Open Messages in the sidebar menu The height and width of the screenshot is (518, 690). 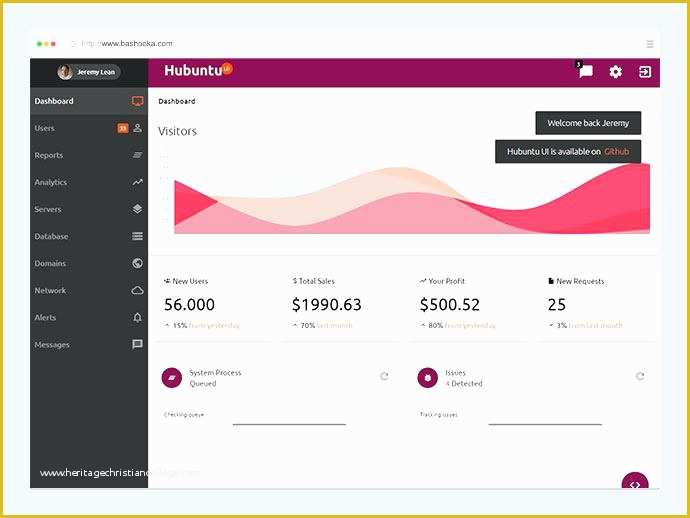89,344
